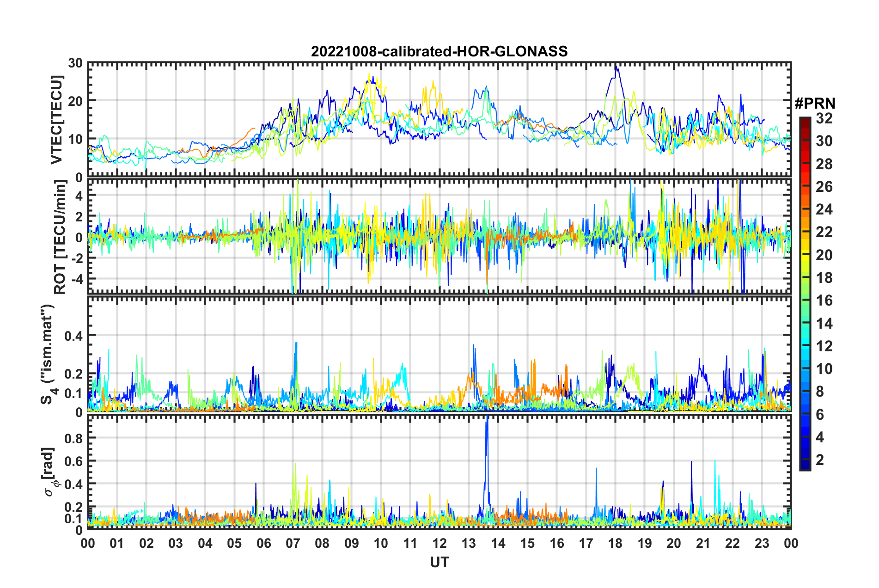Select the 07 hour tick label on the UT axis
879x588 pixels.
pos(293,543)
